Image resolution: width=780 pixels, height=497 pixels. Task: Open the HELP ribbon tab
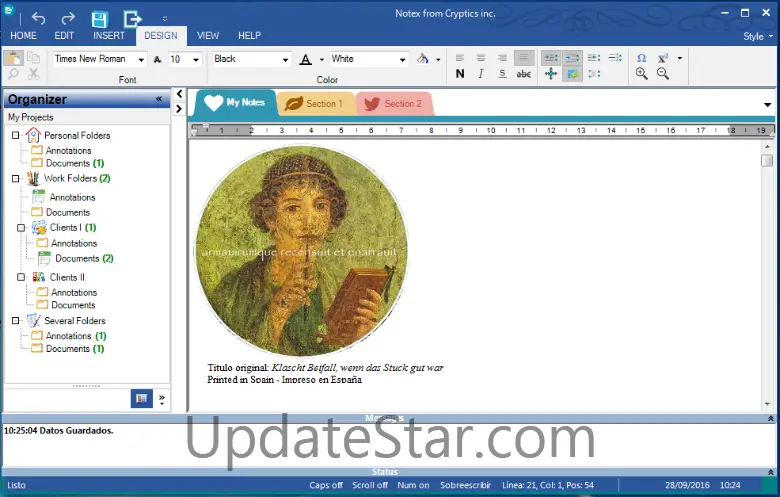(x=249, y=35)
